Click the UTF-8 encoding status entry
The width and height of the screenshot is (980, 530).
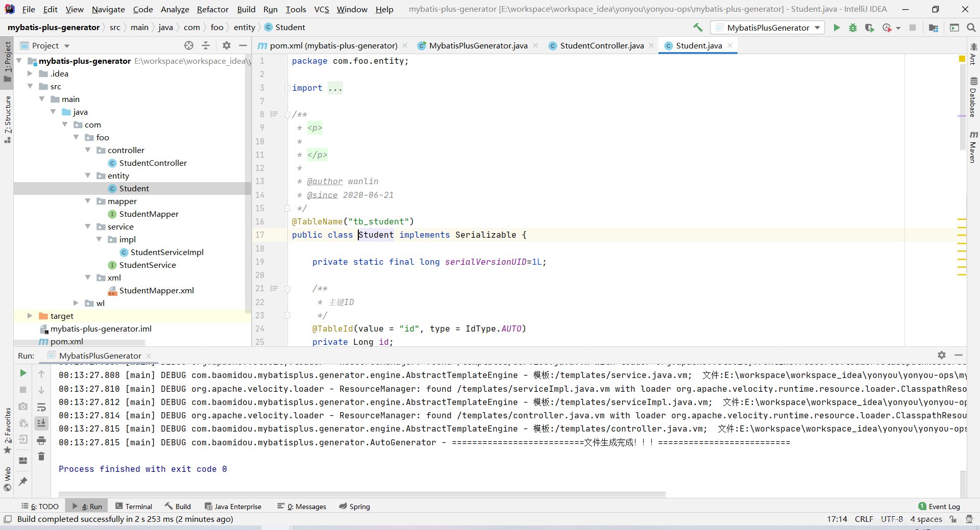tap(892, 519)
